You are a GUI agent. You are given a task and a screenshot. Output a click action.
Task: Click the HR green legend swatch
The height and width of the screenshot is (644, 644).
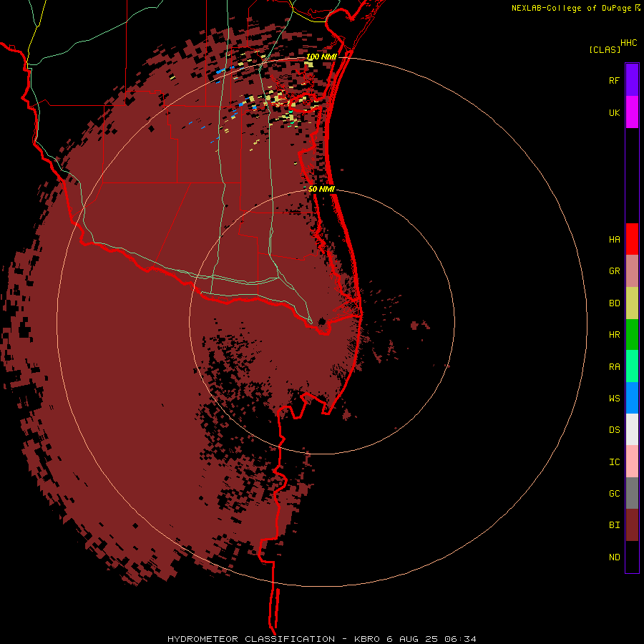632,335
